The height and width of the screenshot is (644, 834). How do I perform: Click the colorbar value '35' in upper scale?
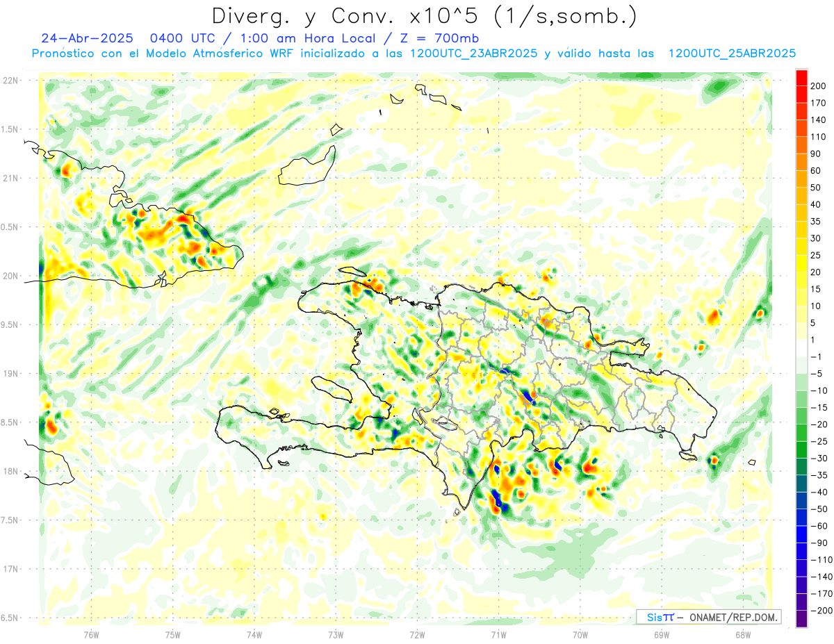pyautogui.click(x=815, y=222)
